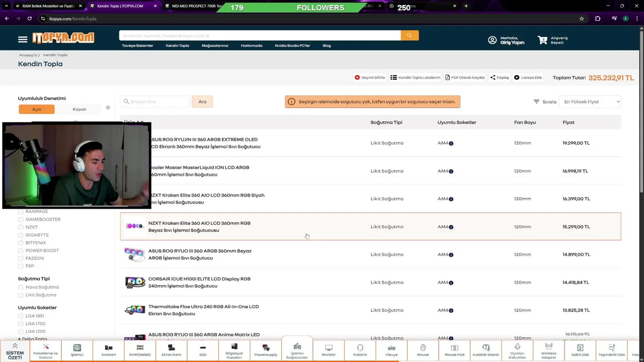The width and height of the screenshot is (644, 362).
Task: Bookmark this page with the star icon
Action: 582,19
